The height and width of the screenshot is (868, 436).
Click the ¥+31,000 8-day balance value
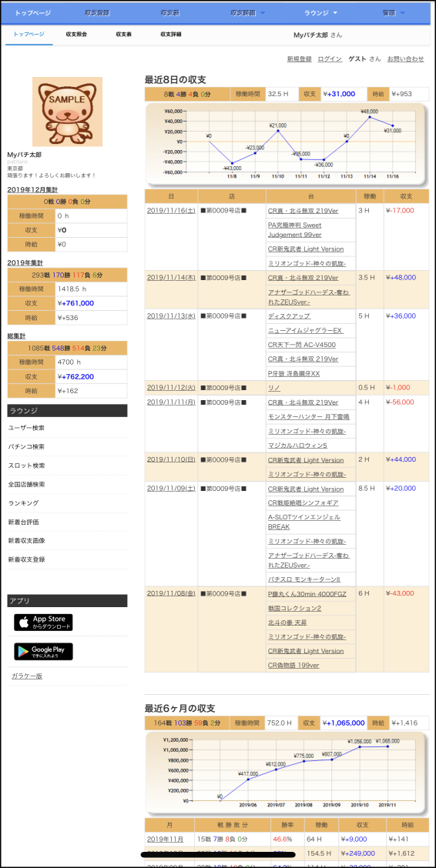pyautogui.click(x=339, y=94)
